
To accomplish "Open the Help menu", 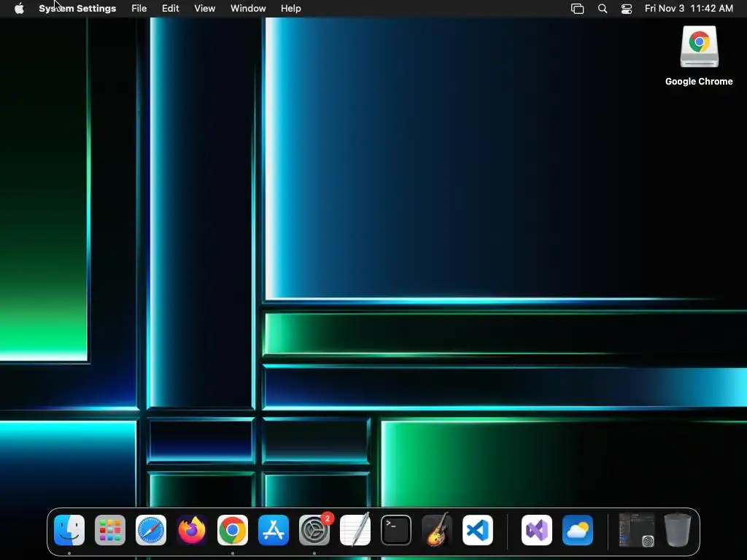I will [290, 9].
